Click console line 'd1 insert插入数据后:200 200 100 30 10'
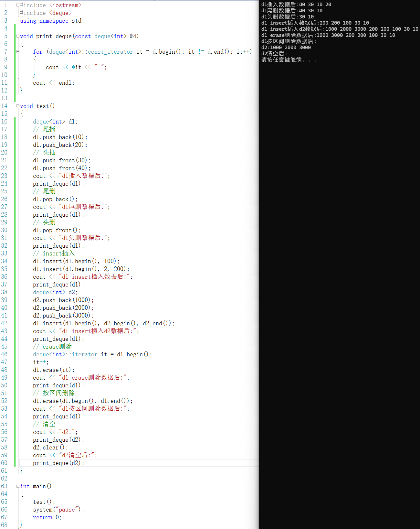This screenshot has width=420, height=529. pos(315,23)
